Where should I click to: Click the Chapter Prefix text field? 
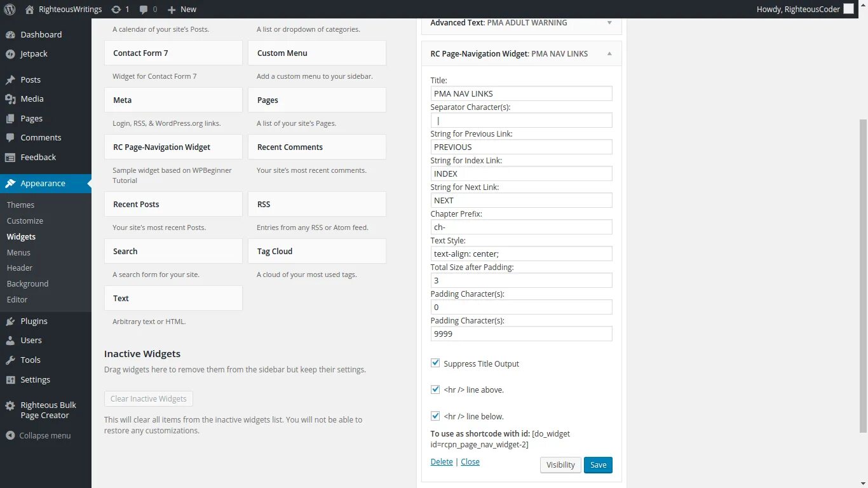[x=521, y=227]
